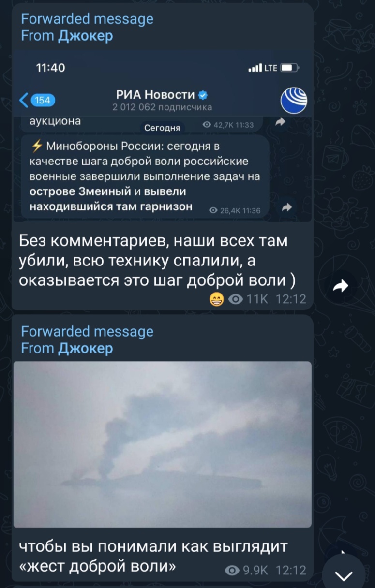
Task: Tap the caption «жест доброй воли»
Action: [x=97, y=565]
